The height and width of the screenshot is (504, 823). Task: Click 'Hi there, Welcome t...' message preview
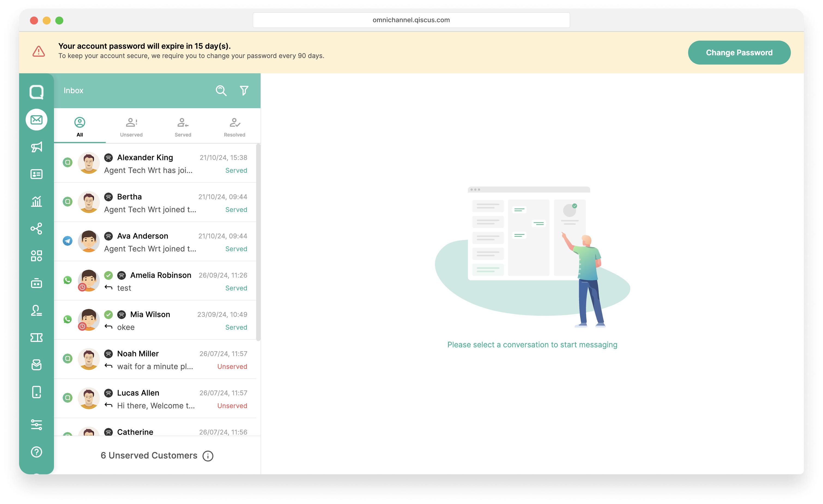(156, 405)
